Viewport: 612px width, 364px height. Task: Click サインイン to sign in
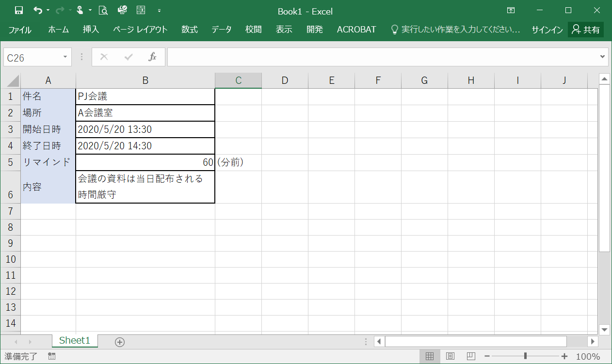(547, 30)
